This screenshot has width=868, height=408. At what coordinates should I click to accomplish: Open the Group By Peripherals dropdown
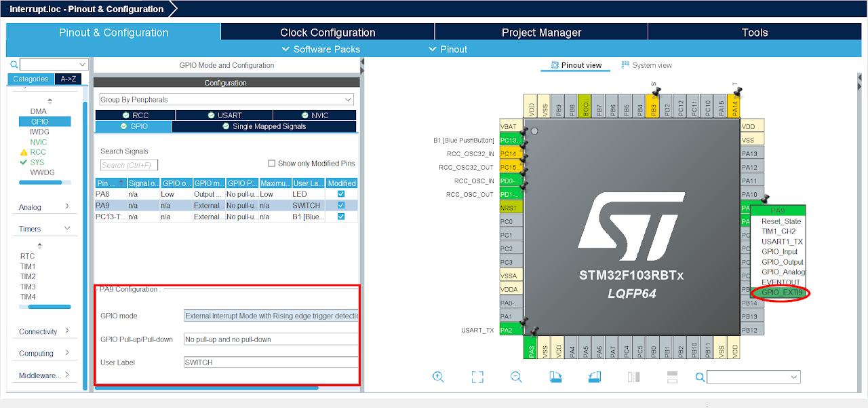tap(226, 99)
